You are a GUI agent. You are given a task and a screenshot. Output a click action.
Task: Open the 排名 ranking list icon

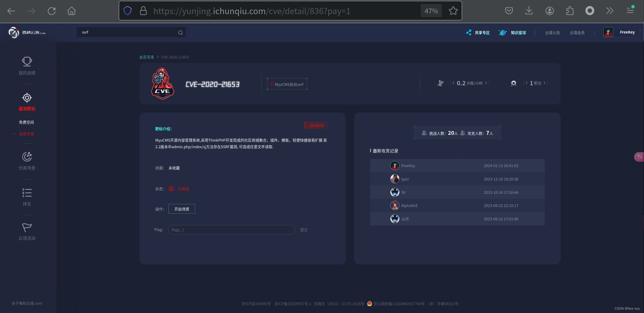point(27,193)
